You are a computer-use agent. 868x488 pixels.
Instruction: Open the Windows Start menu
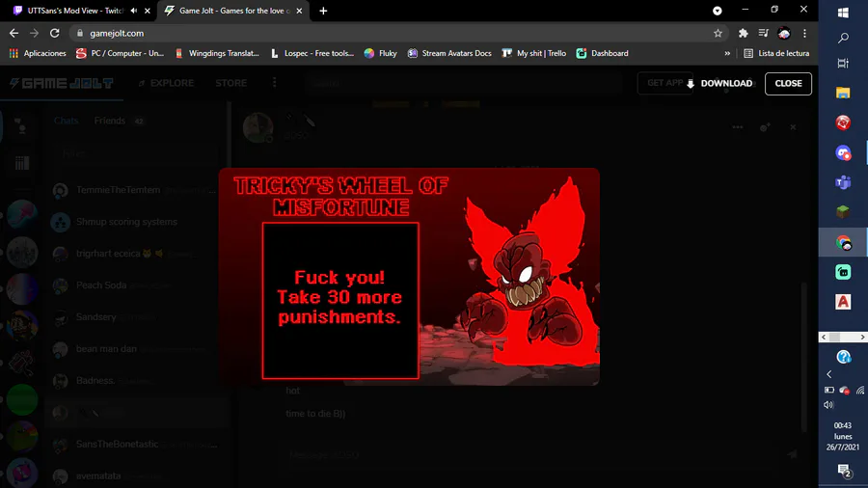(843, 12)
